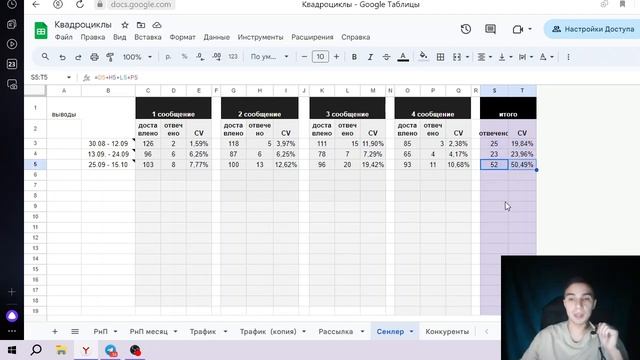640x360 pixels.
Task: Toggle strikethrough formatting
Action: point(386,57)
